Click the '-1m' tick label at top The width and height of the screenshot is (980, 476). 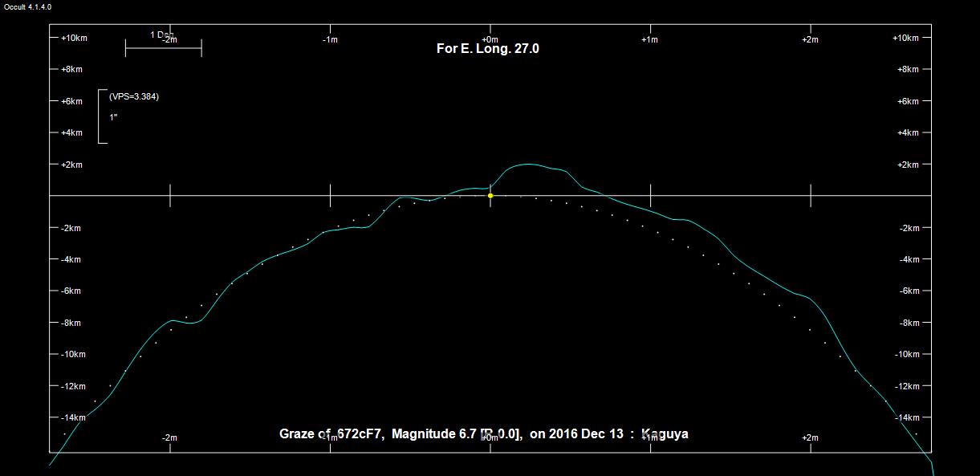coord(329,39)
